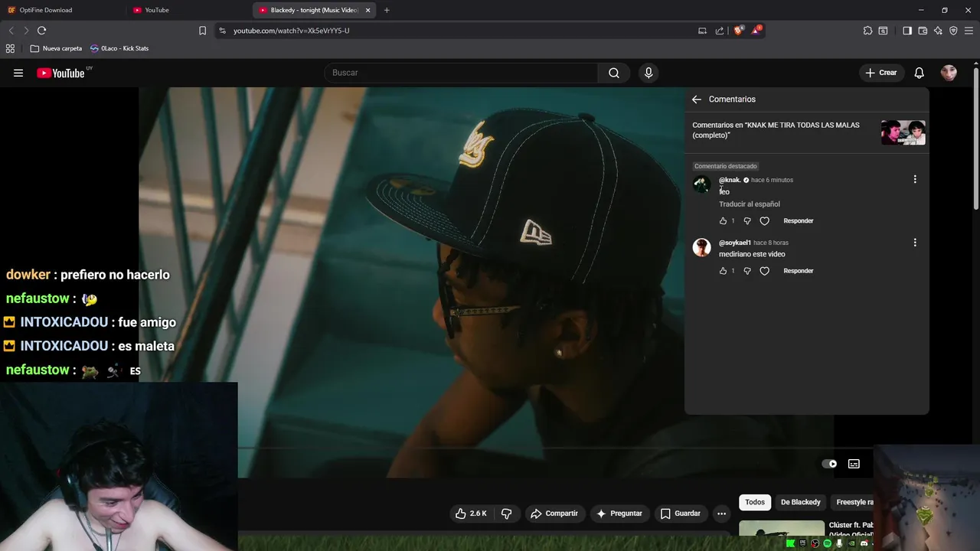
Task: Toggle the autoplay switch on the player
Action: pos(829,464)
